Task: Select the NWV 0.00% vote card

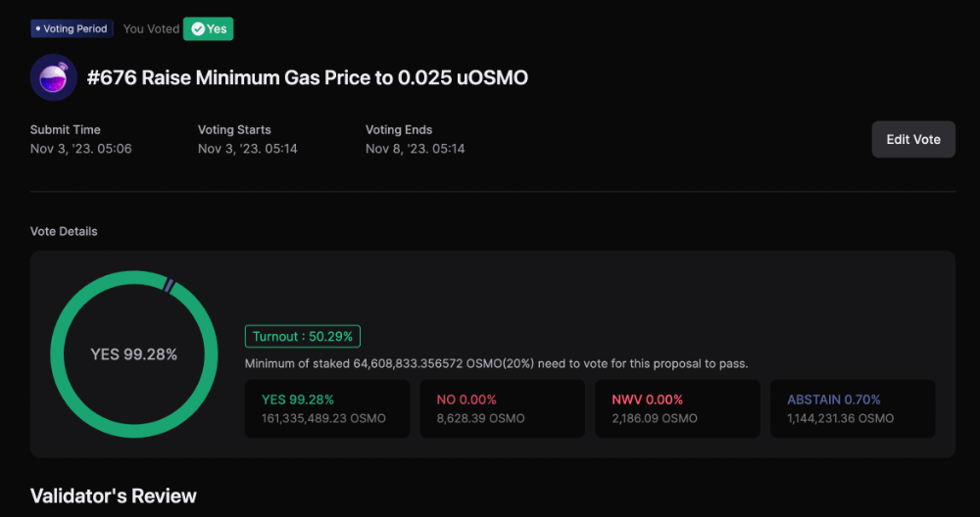Action: click(x=677, y=408)
